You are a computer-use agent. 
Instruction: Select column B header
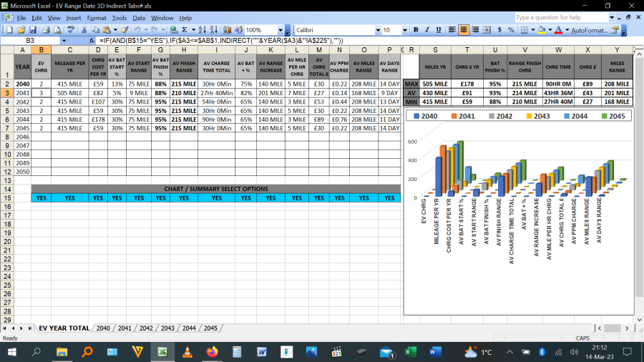tap(41, 49)
